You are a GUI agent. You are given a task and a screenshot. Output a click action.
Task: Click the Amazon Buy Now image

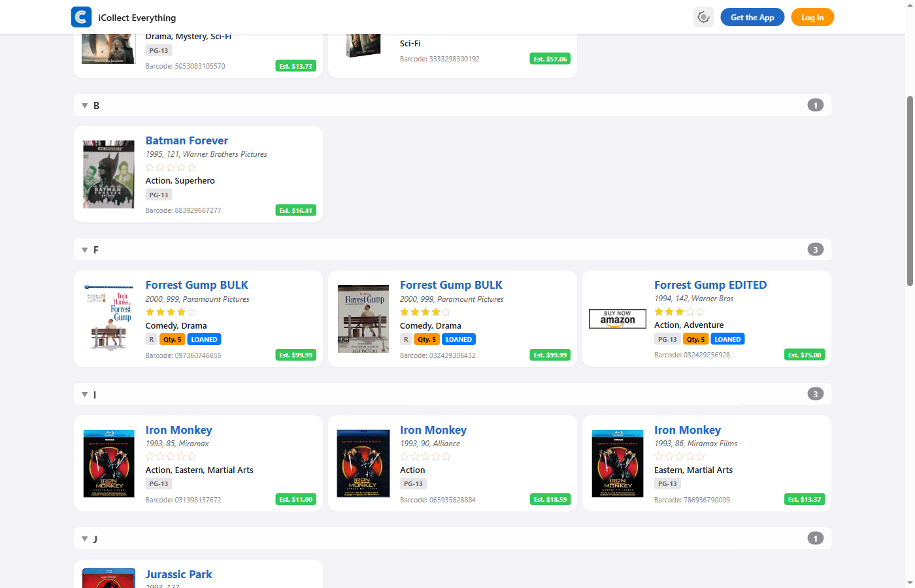(x=617, y=319)
